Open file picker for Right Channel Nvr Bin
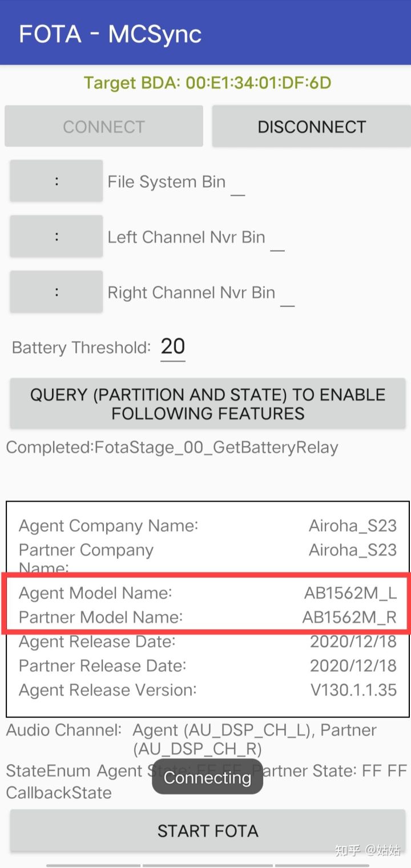The width and height of the screenshot is (411, 868). pos(57,292)
